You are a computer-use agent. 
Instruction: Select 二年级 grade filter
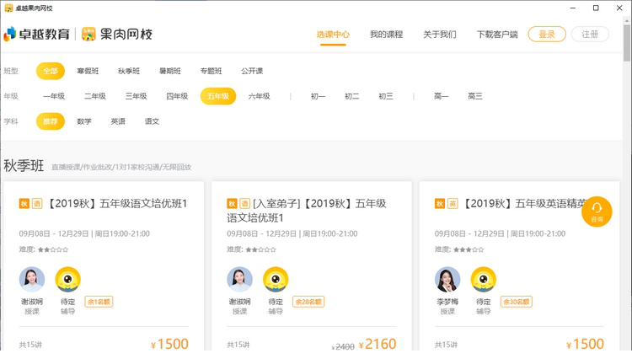[x=95, y=96]
